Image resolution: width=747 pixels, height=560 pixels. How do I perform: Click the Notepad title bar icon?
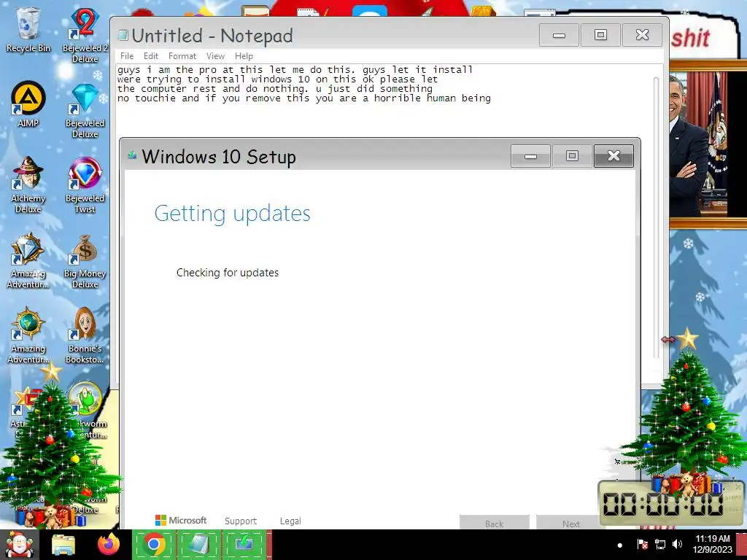click(123, 35)
